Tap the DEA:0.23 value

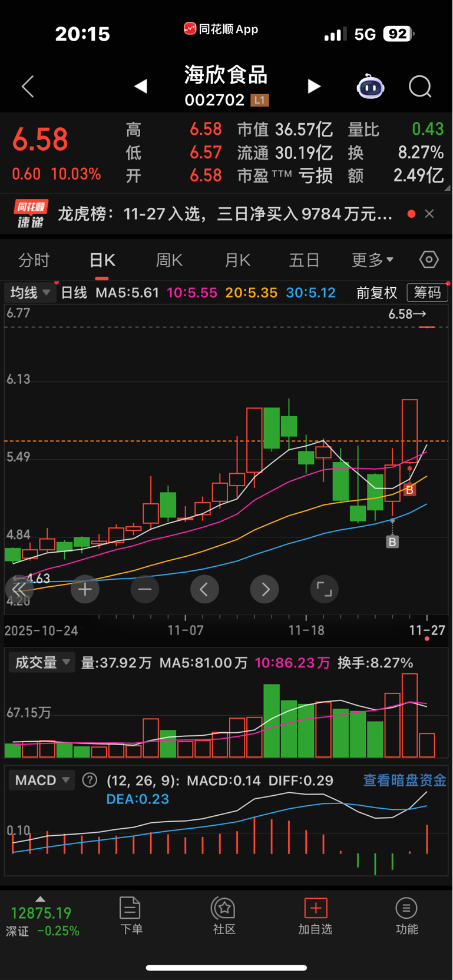[x=137, y=799]
